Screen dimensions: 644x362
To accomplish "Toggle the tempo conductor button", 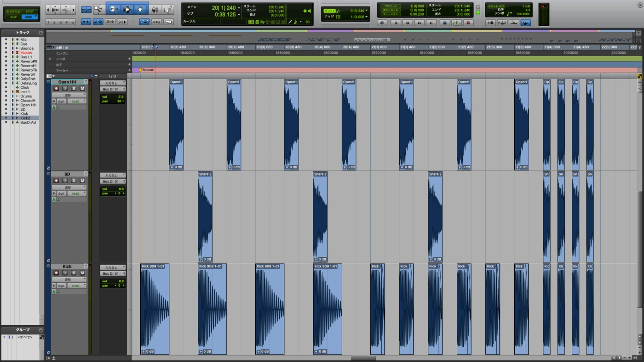I will (526, 23).
